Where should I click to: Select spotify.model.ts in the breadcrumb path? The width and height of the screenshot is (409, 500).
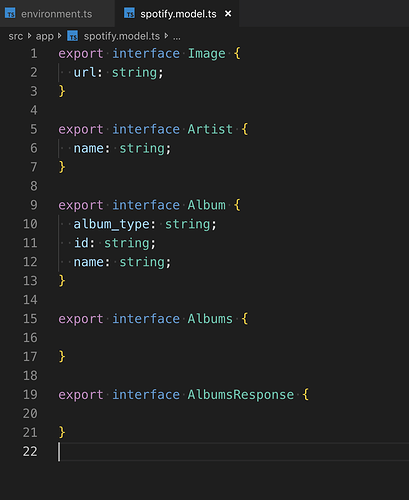pyautogui.click(x=122, y=36)
